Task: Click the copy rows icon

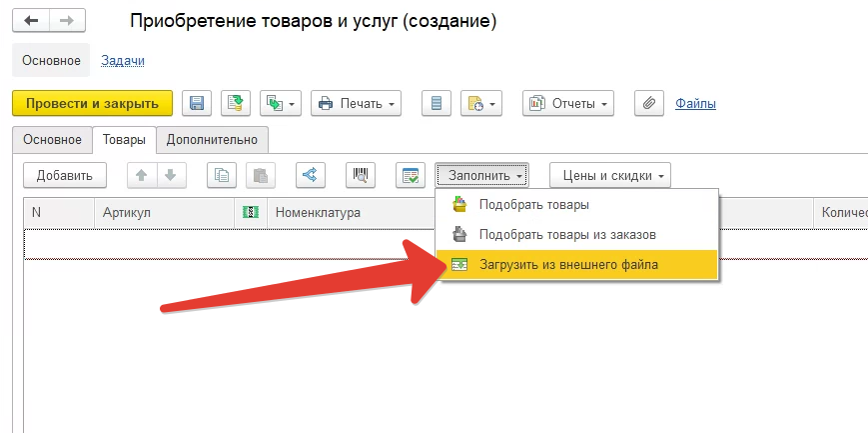Action: tap(222, 175)
